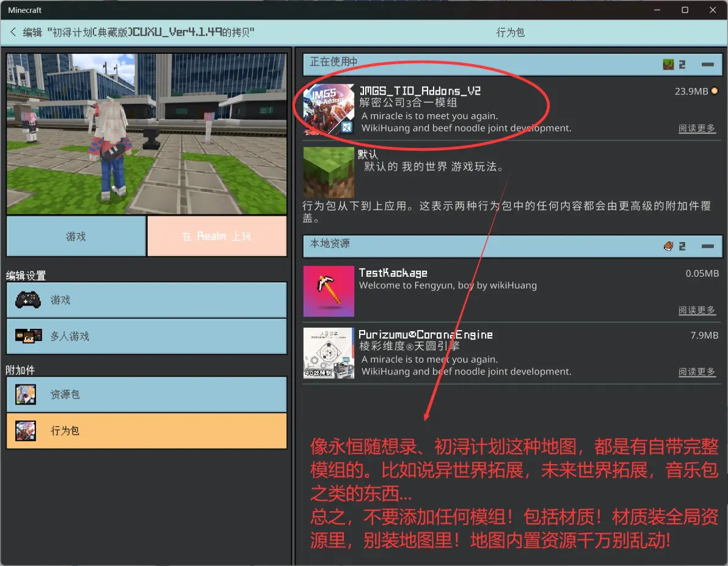Collapse the 本地资源 local packs section
Image resolution: width=728 pixels, height=566 pixels.
tap(708, 246)
